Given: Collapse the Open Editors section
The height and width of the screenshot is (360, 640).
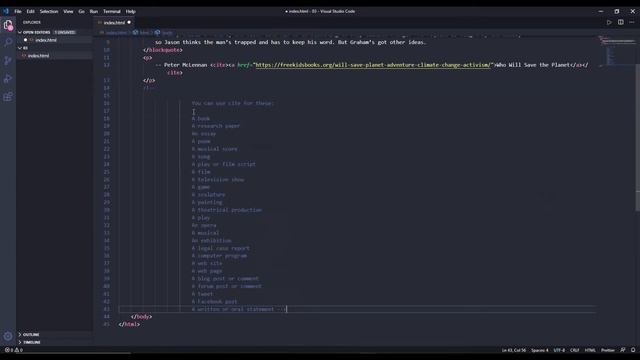Looking at the screenshot, I should (x=20, y=32).
